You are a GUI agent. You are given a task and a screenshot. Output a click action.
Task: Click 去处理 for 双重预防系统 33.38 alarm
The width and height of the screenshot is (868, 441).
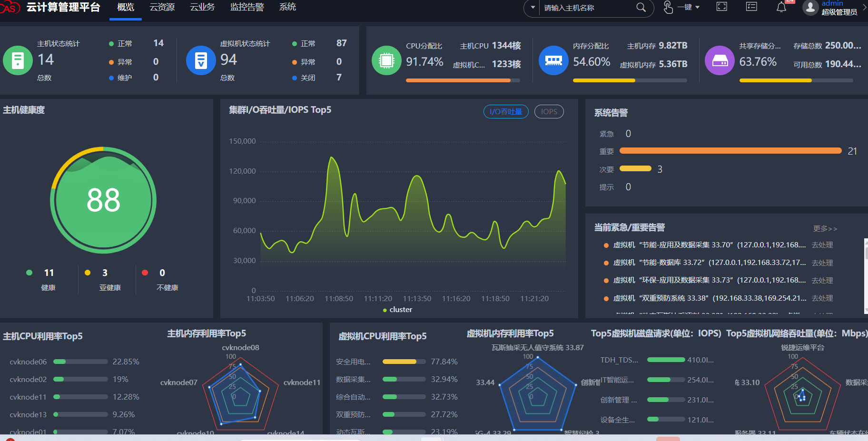[x=822, y=298]
